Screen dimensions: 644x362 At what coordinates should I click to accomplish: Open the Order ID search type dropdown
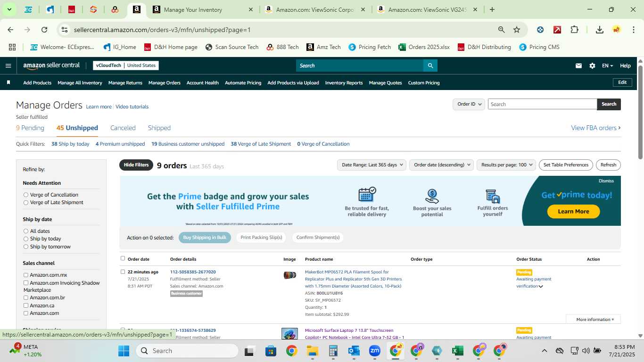tap(469, 104)
